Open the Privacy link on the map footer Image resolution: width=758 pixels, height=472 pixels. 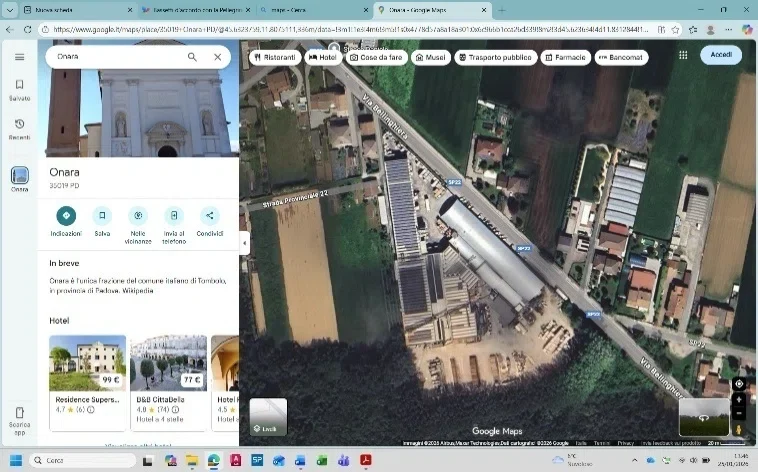(x=625, y=443)
